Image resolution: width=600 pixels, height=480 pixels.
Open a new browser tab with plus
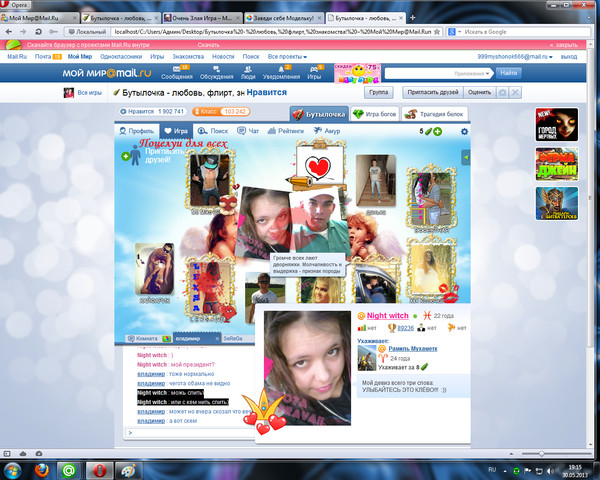pyautogui.click(x=412, y=18)
